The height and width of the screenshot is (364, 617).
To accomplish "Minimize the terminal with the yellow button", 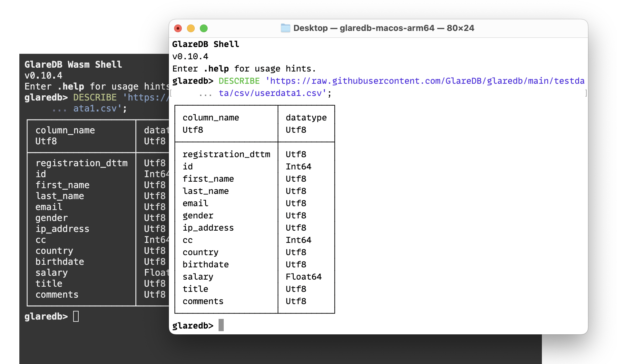I will (191, 28).
